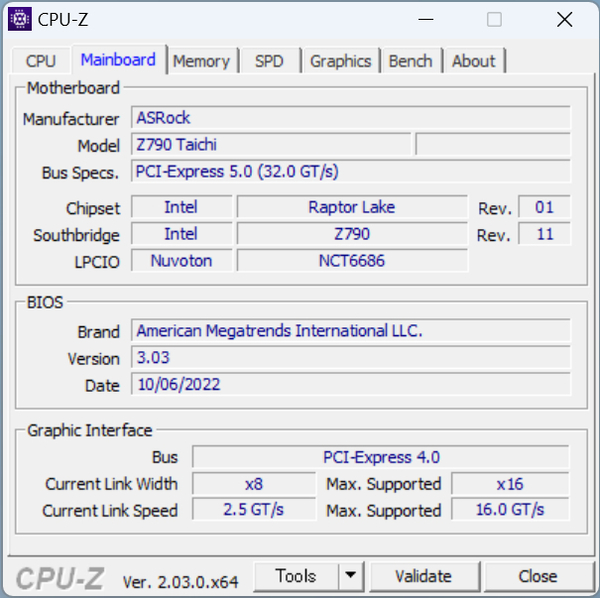
Task: Click the Validate button
Action: click(424, 576)
